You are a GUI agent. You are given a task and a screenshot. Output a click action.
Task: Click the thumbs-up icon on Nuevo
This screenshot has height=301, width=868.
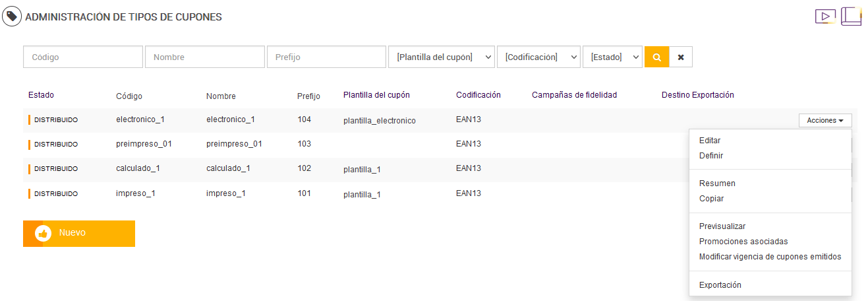click(x=43, y=233)
